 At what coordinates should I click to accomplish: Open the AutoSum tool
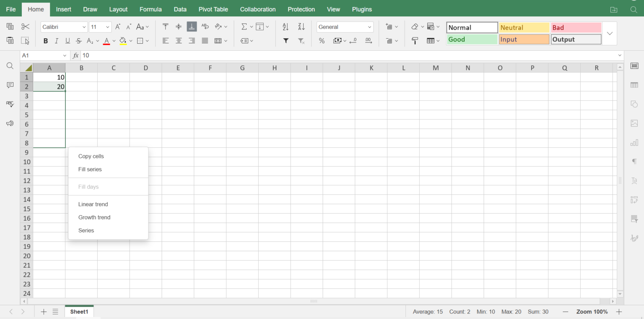click(244, 26)
